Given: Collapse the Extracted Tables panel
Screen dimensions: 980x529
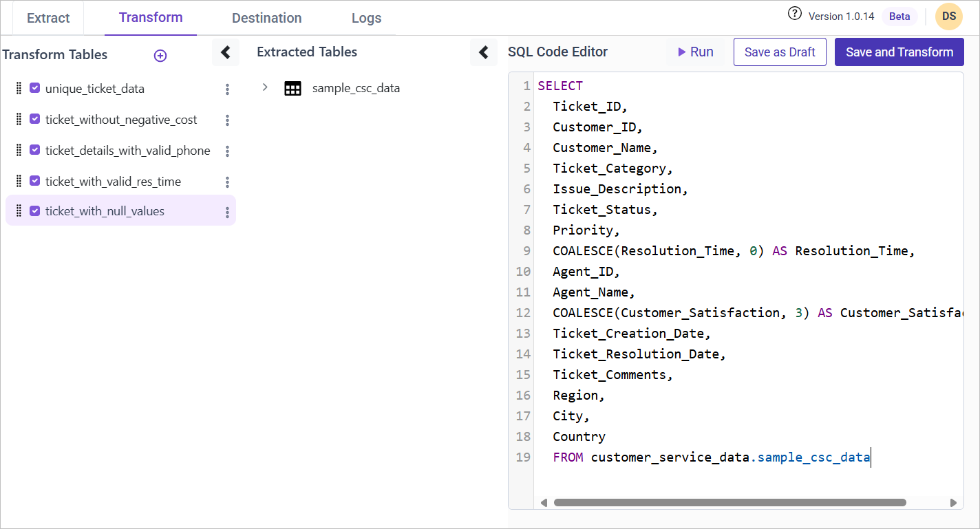Looking at the screenshot, I should 483,52.
